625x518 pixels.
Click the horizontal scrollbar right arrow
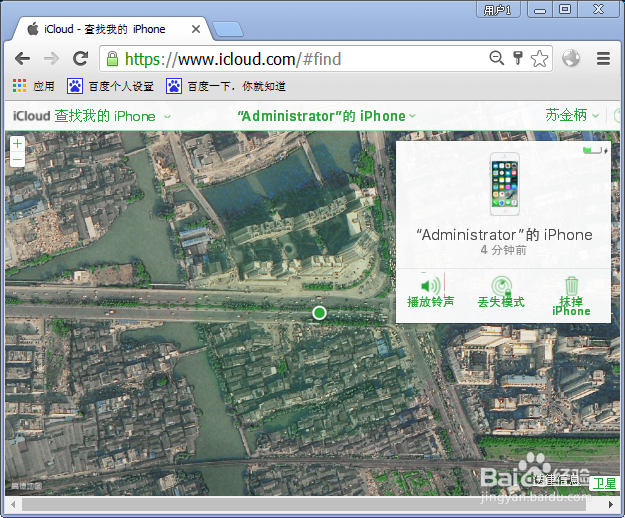(x=611, y=504)
